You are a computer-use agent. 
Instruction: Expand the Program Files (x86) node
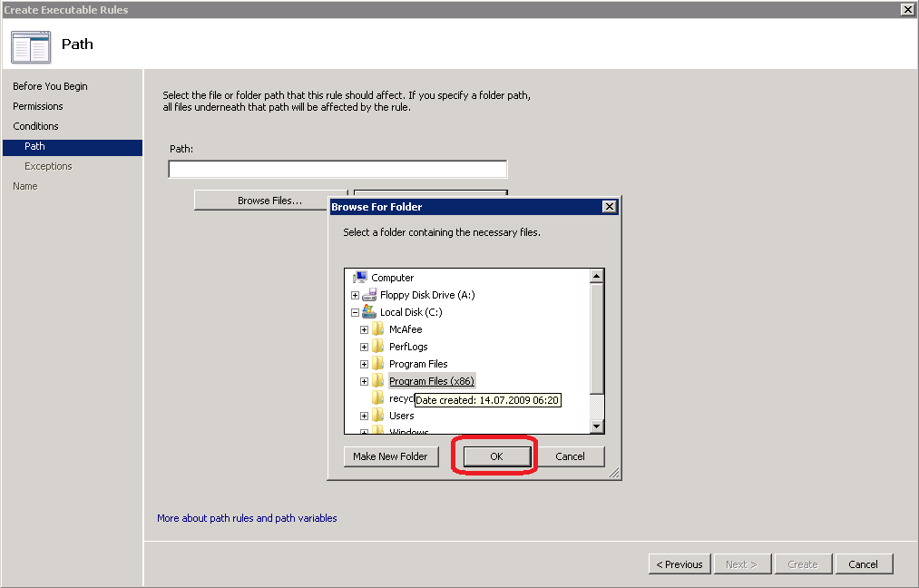(x=365, y=381)
